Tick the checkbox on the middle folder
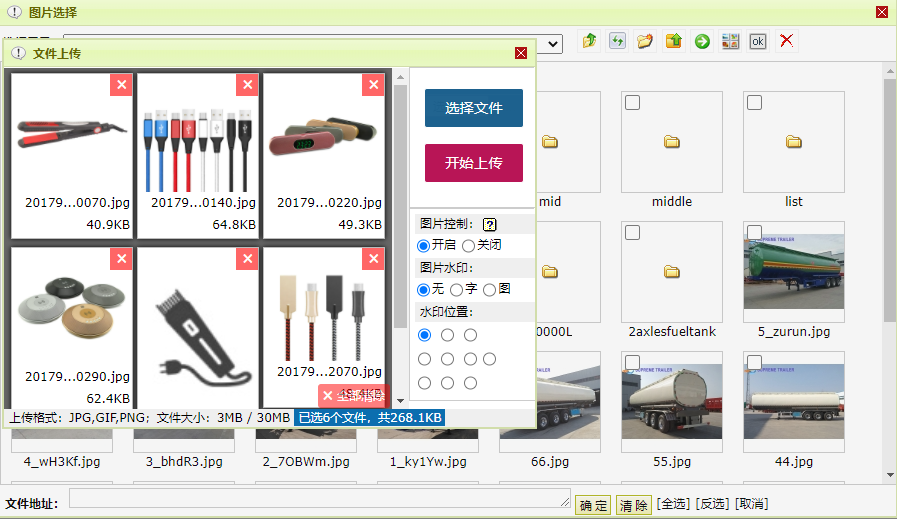 tap(632, 103)
